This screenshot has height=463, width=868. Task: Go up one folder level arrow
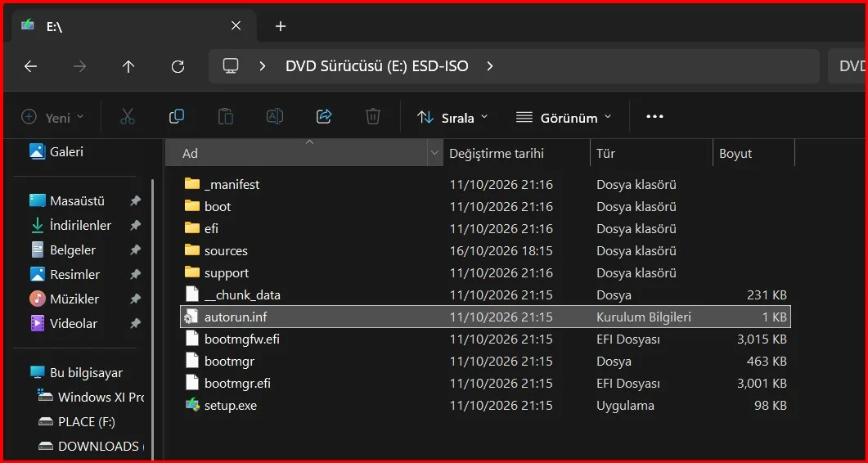(x=128, y=66)
